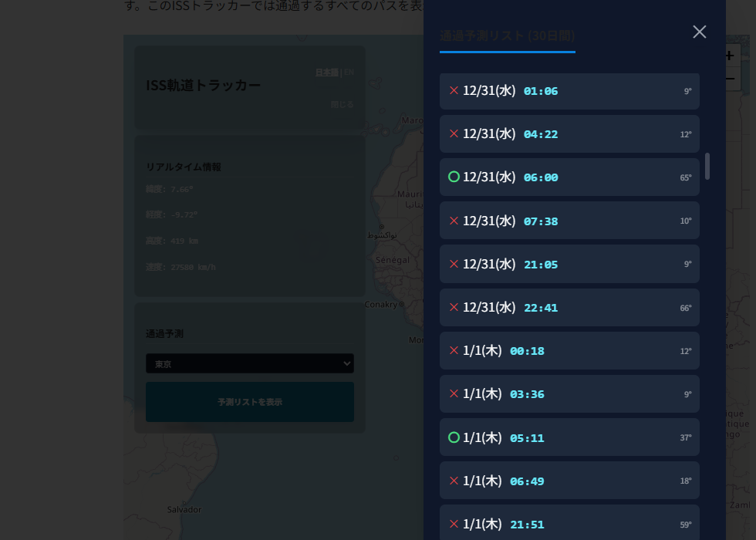The image size is (756, 540).
Task: Click the red X icon beside 1/1 00:18
Action: point(454,351)
